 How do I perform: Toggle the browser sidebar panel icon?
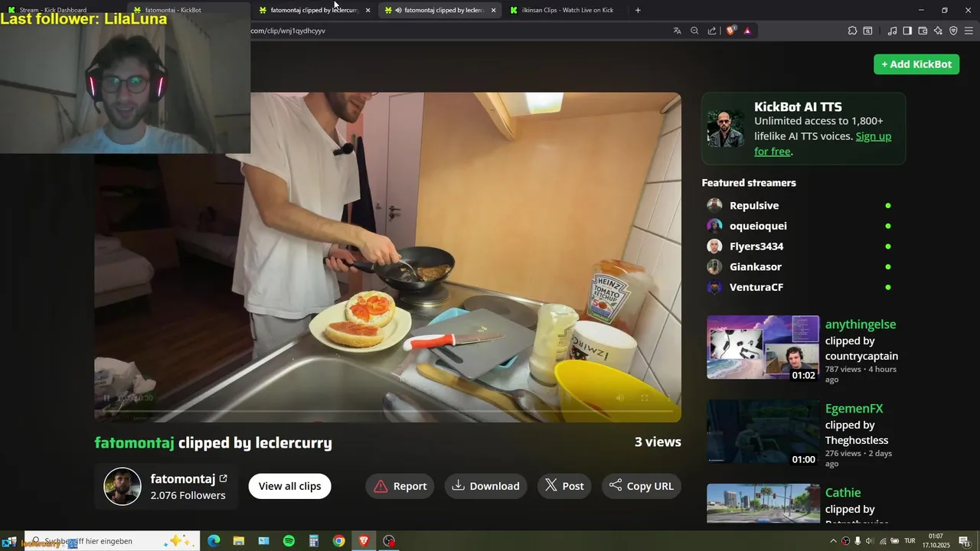point(907,31)
